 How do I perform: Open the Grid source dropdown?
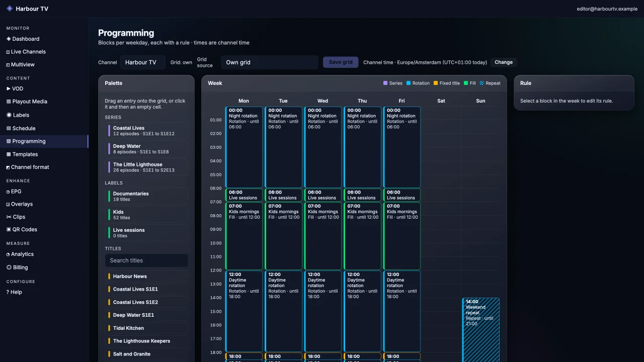(270, 62)
